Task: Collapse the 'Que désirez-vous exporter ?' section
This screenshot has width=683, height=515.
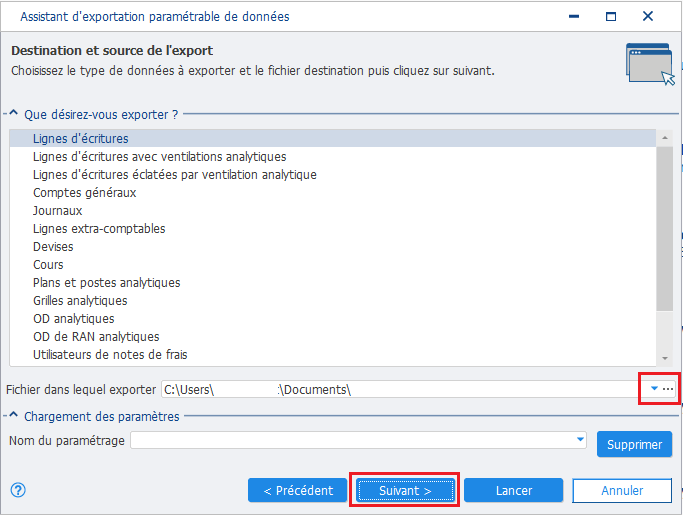Action: pyautogui.click(x=14, y=114)
